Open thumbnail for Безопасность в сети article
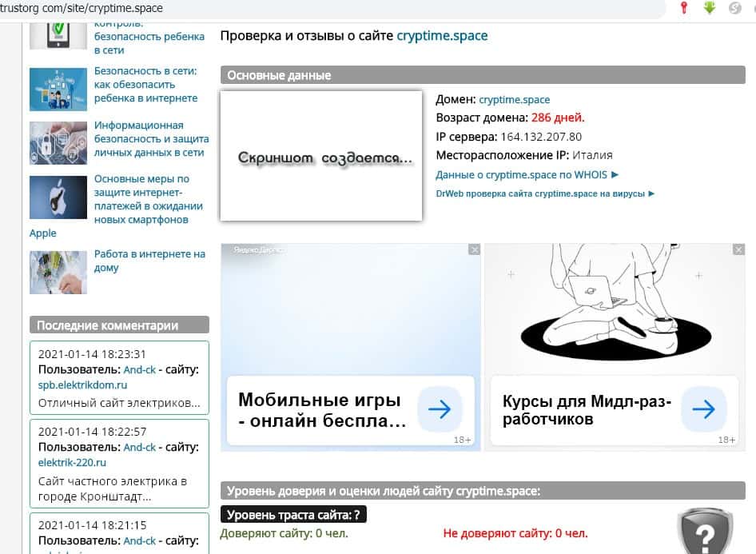The height and width of the screenshot is (554, 756). point(58,90)
